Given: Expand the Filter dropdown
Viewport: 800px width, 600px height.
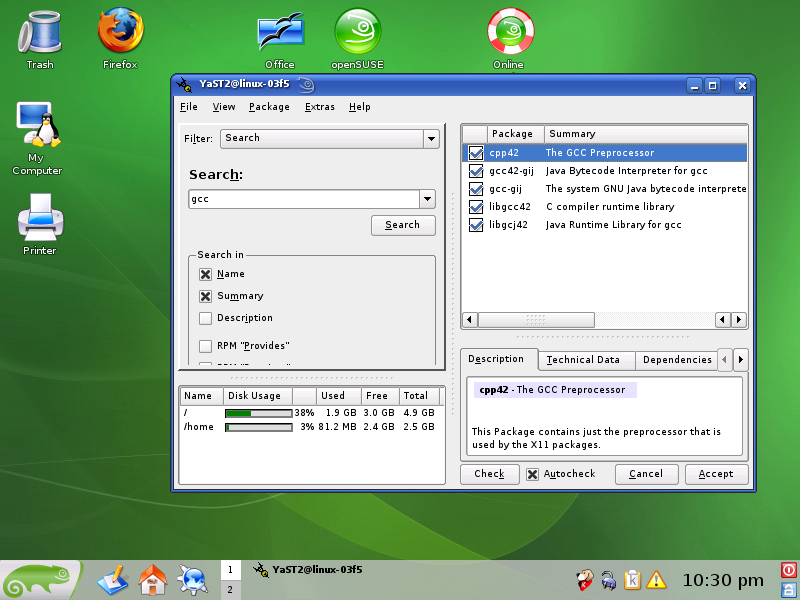Looking at the screenshot, I should pyautogui.click(x=431, y=139).
